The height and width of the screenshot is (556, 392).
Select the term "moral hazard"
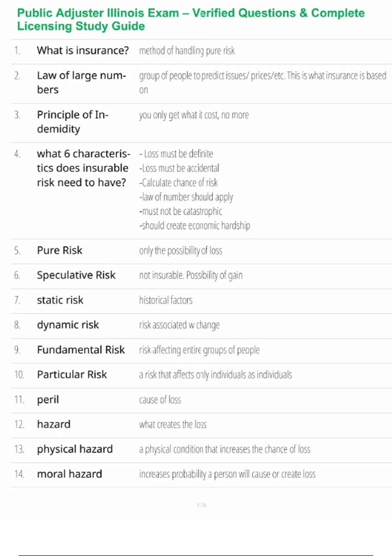coord(70,474)
